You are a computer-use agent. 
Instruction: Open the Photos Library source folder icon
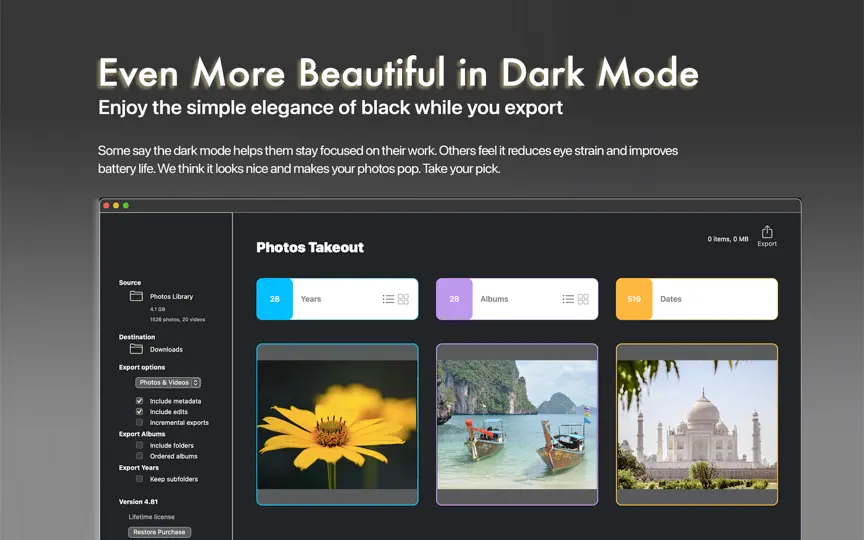coord(136,296)
